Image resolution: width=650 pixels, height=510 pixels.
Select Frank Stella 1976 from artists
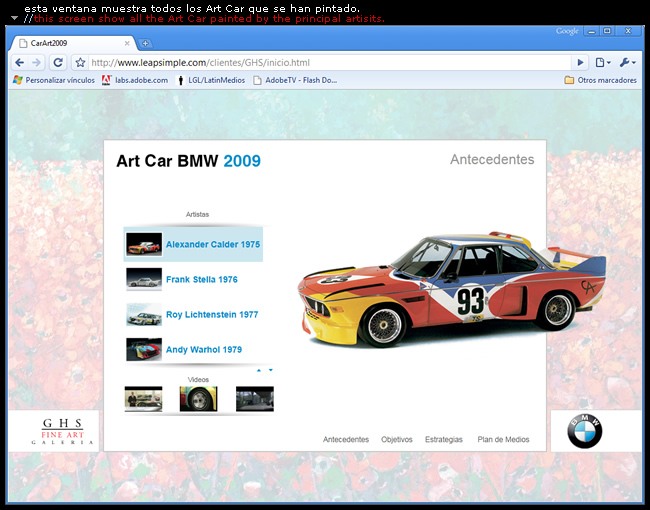(x=201, y=280)
